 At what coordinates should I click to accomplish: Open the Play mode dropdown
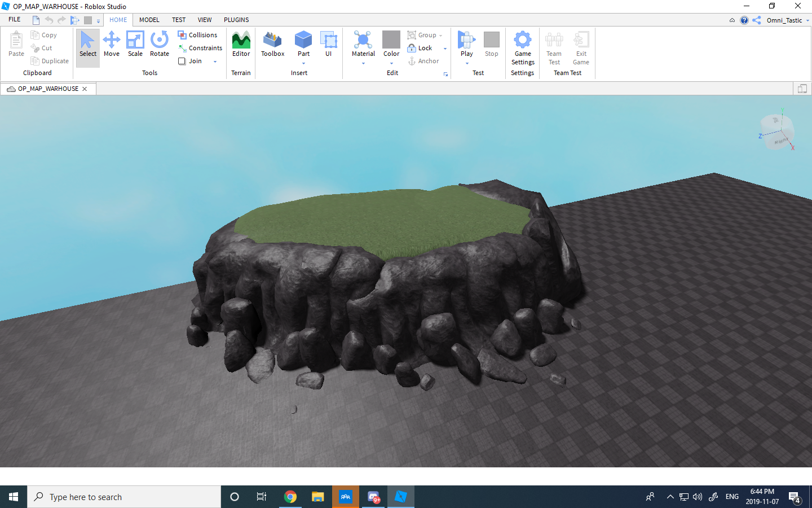[x=466, y=63]
